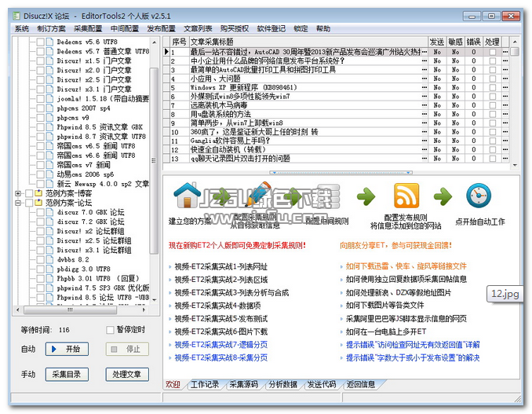Click the orange RSS publish rules icon
Screen dimensions: 532x414
tap(406, 196)
